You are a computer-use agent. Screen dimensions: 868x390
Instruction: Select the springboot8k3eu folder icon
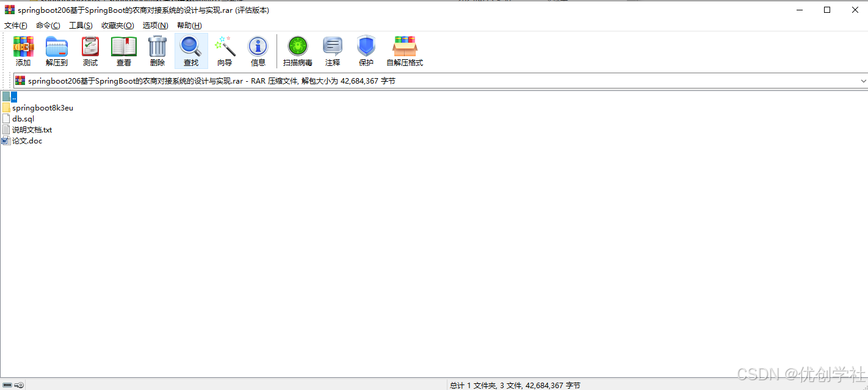point(6,108)
